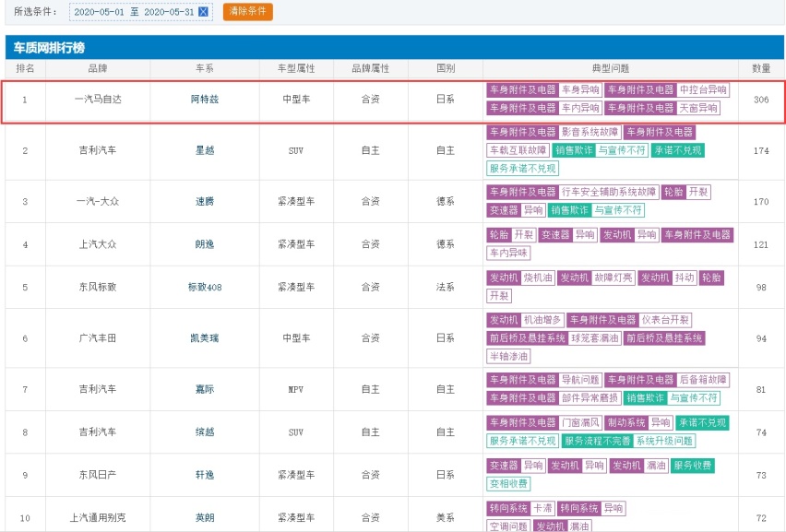
Task: Open the 嘉际 car series link
Action: (x=205, y=389)
